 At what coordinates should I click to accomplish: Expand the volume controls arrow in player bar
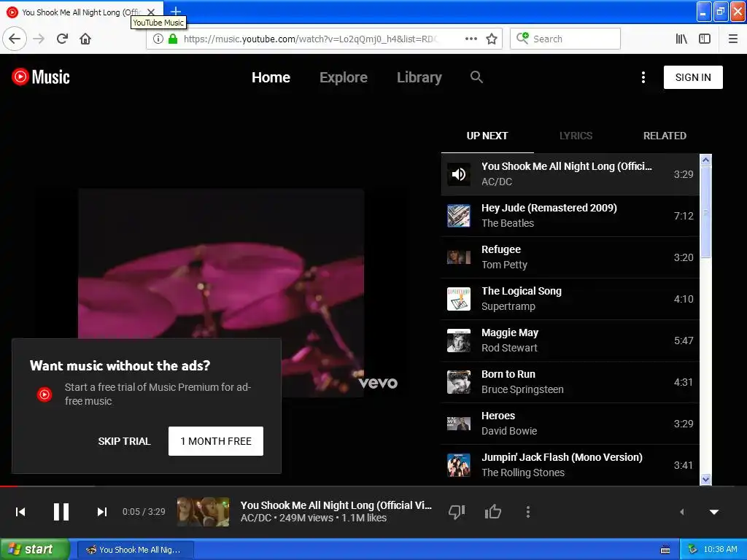pyautogui.click(x=682, y=512)
